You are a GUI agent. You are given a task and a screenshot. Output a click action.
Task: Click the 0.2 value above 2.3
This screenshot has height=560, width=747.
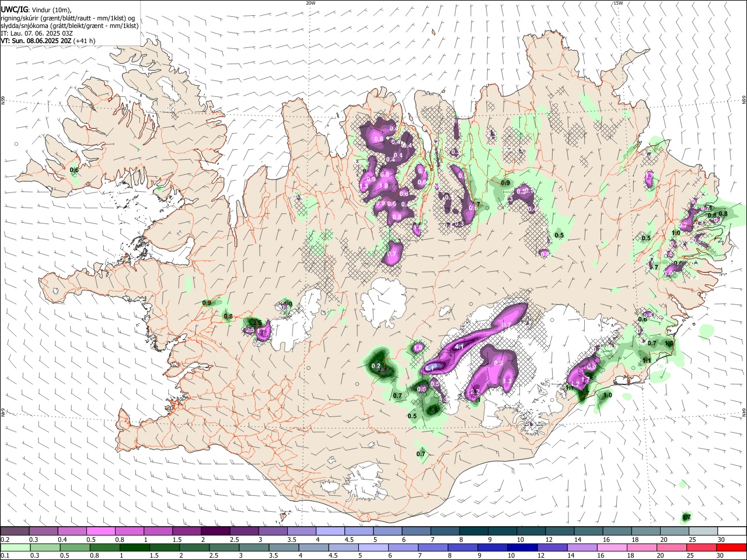click(376, 366)
